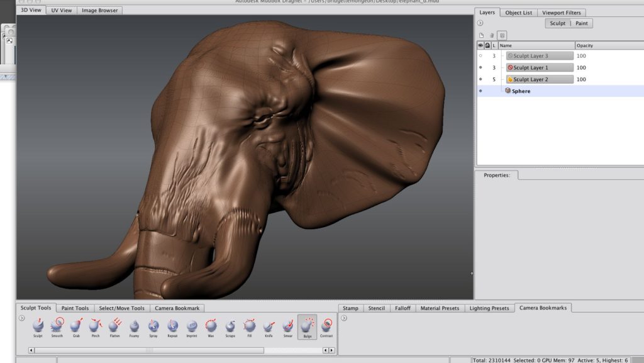Open the Viewport Filters tab

click(x=562, y=13)
